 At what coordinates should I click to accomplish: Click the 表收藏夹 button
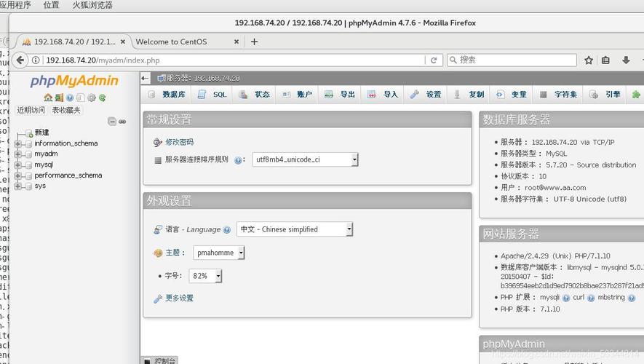pyautogui.click(x=66, y=110)
